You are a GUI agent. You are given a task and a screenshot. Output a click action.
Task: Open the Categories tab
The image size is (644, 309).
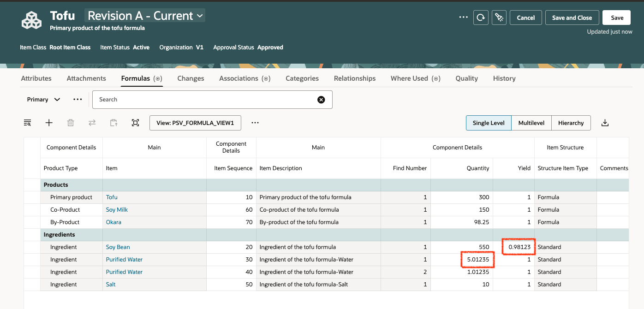[302, 78]
